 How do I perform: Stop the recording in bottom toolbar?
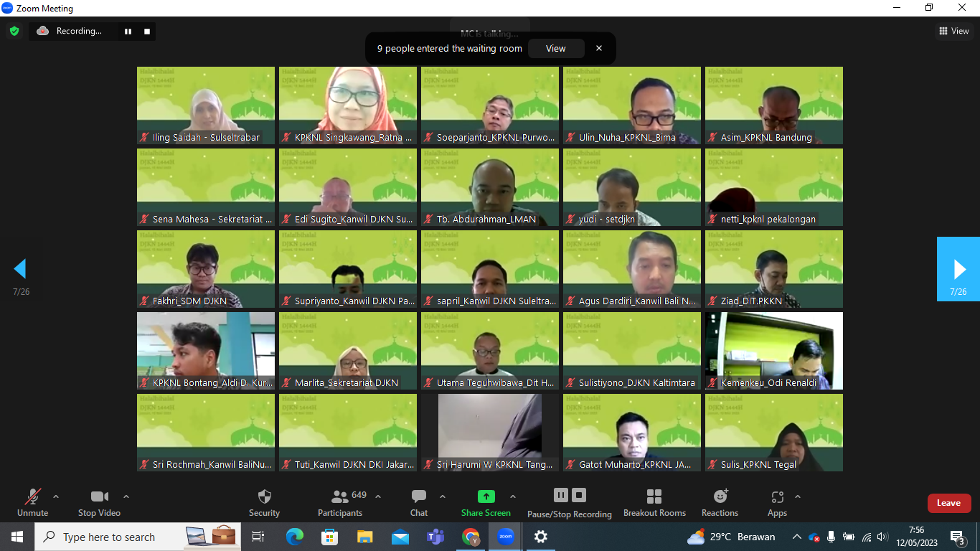click(x=579, y=495)
